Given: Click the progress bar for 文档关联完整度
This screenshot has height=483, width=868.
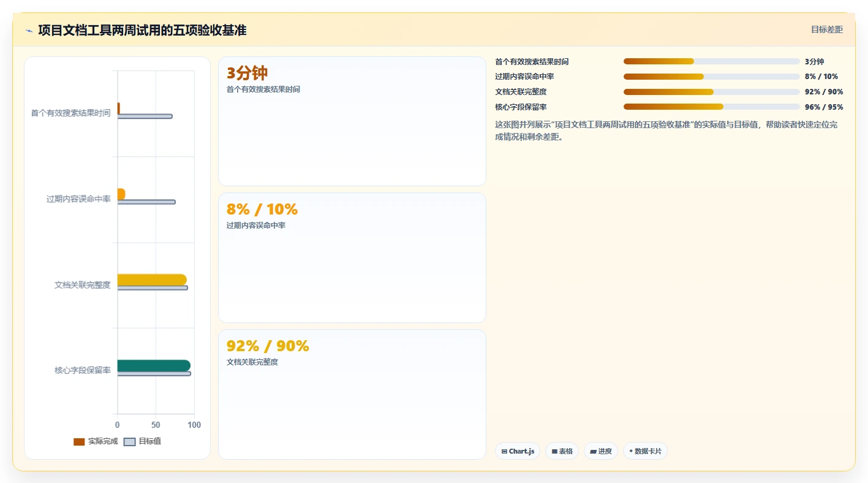Looking at the screenshot, I should click(712, 92).
